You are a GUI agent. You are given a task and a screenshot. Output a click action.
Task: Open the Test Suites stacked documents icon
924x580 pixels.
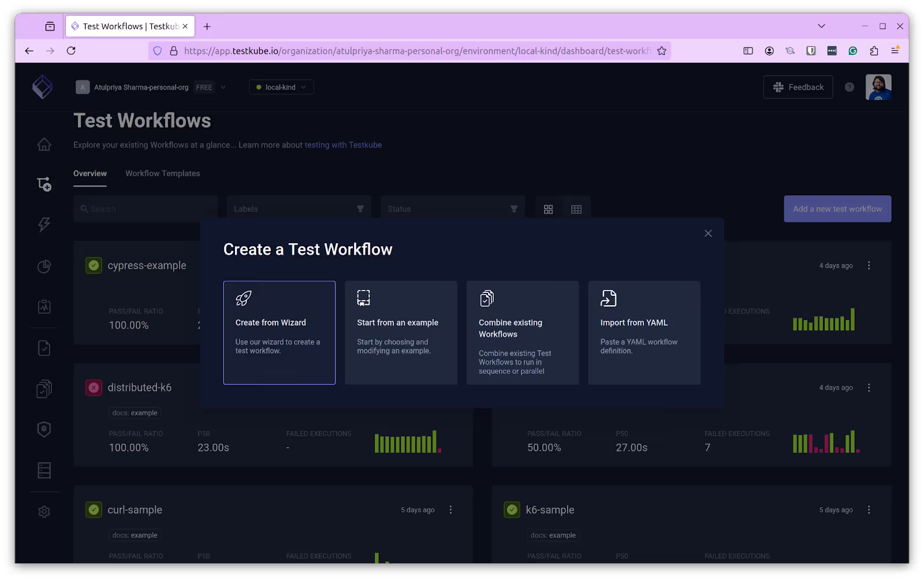[44, 389]
